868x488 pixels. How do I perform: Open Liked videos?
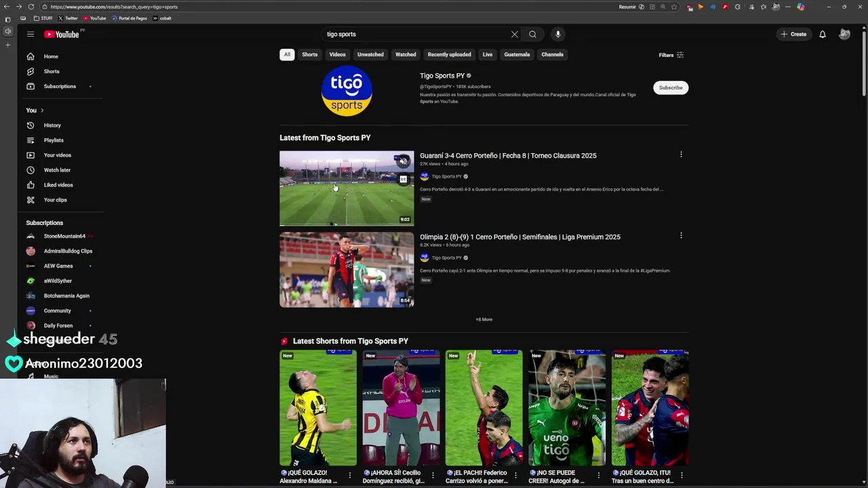click(60, 185)
